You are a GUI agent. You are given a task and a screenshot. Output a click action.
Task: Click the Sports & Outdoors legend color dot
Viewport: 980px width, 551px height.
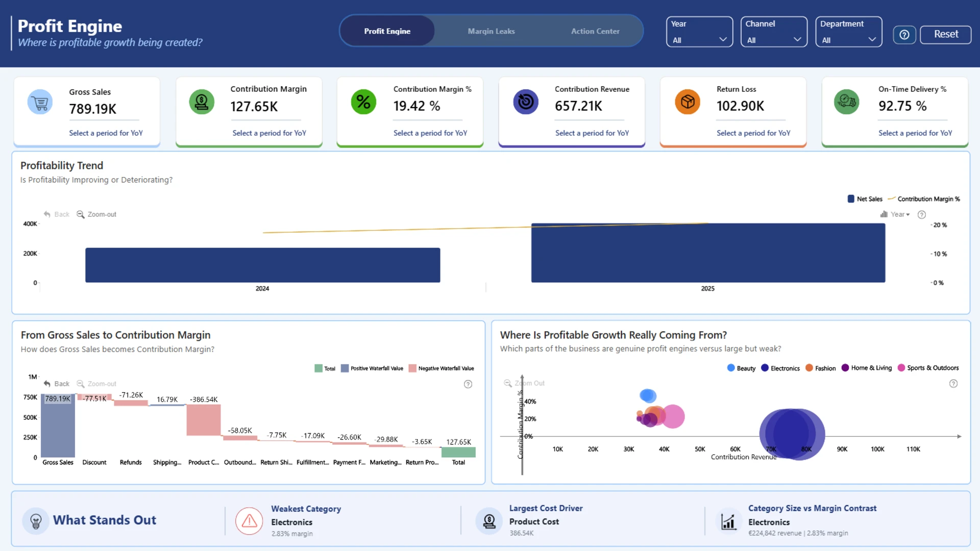point(901,368)
